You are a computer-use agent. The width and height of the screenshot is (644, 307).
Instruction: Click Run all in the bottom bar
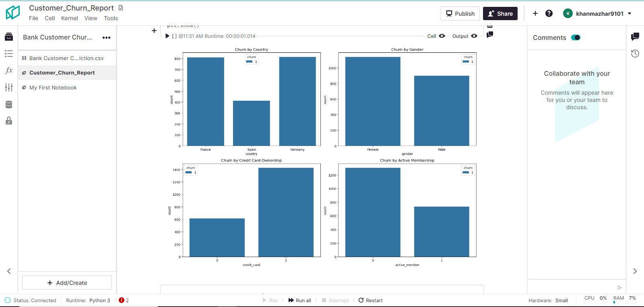coord(300,300)
